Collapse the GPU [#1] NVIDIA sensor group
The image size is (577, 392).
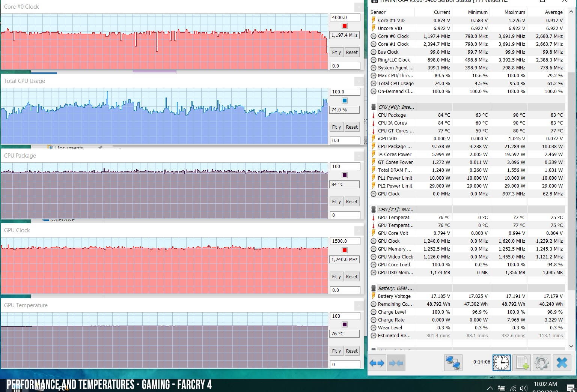tap(395, 209)
